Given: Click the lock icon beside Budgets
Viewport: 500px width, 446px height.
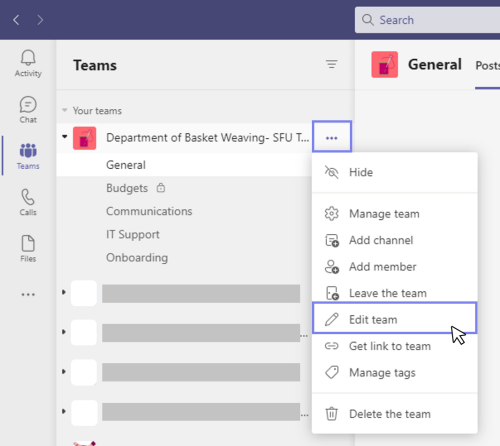Looking at the screenshot, I should (161, 188).
